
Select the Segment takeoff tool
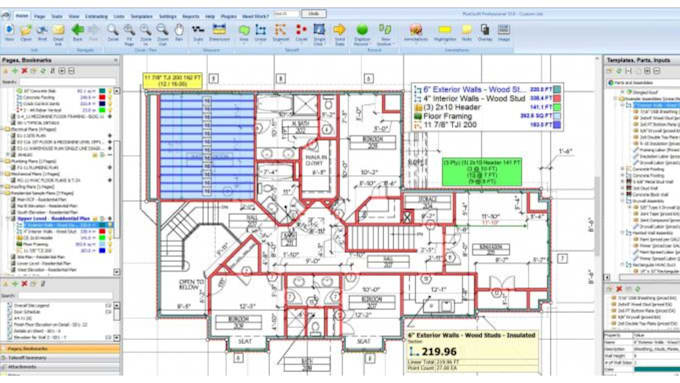[281, 29]
